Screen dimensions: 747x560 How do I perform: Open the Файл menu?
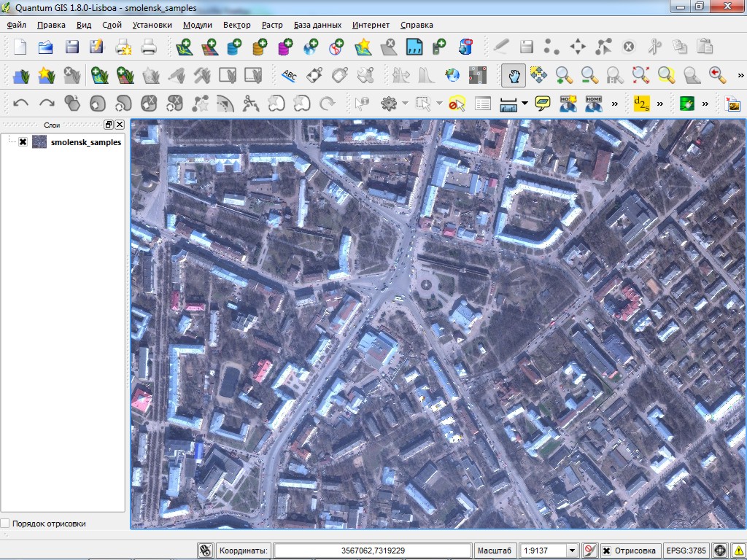(16, 25)
